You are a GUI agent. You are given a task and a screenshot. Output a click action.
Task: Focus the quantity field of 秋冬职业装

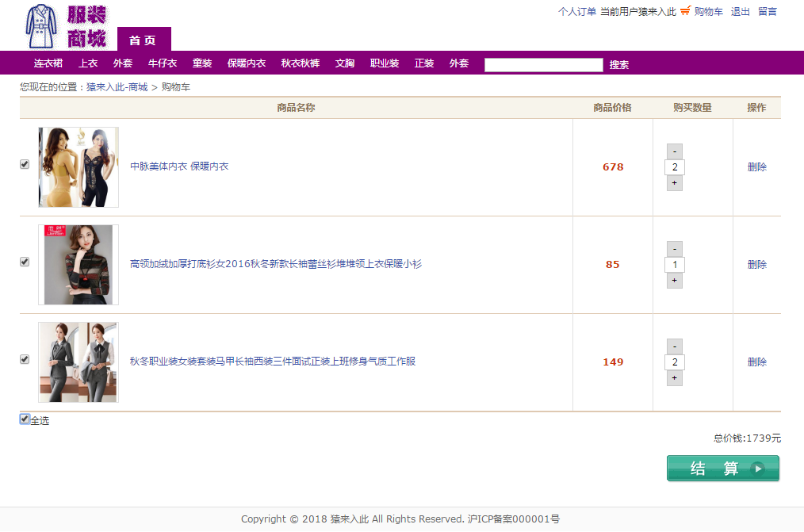tap(675, 362)
